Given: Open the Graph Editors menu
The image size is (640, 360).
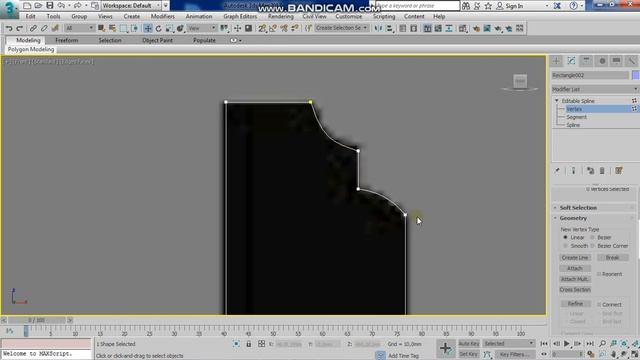Looking at the screenshot, I should point(240,16).
